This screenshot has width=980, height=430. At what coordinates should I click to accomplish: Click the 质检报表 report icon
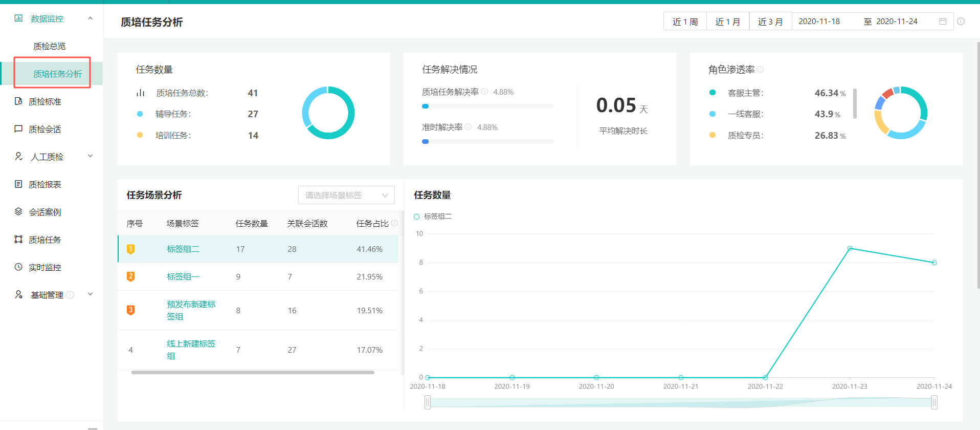(18, 184)
